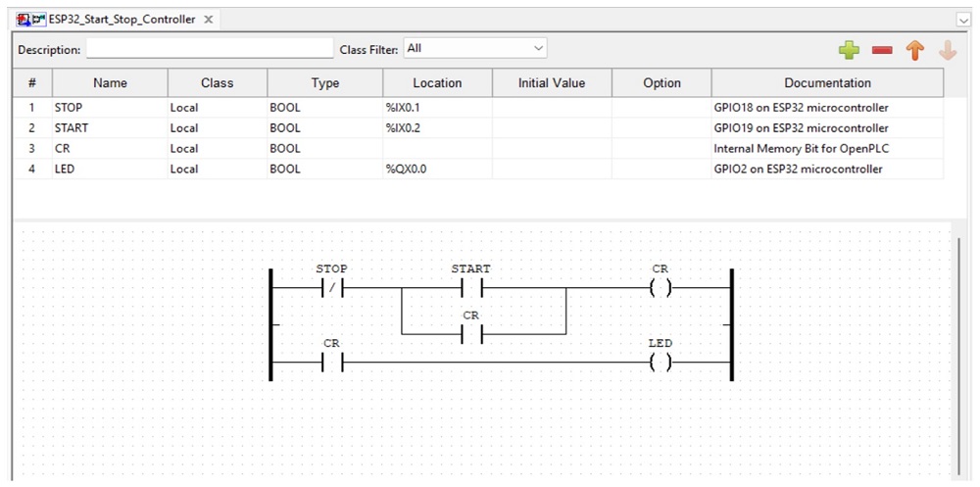Viewport: 980px width, 487px height.
Task: Remove variable using the red minus icon
Action: click(x=882, y=51)
